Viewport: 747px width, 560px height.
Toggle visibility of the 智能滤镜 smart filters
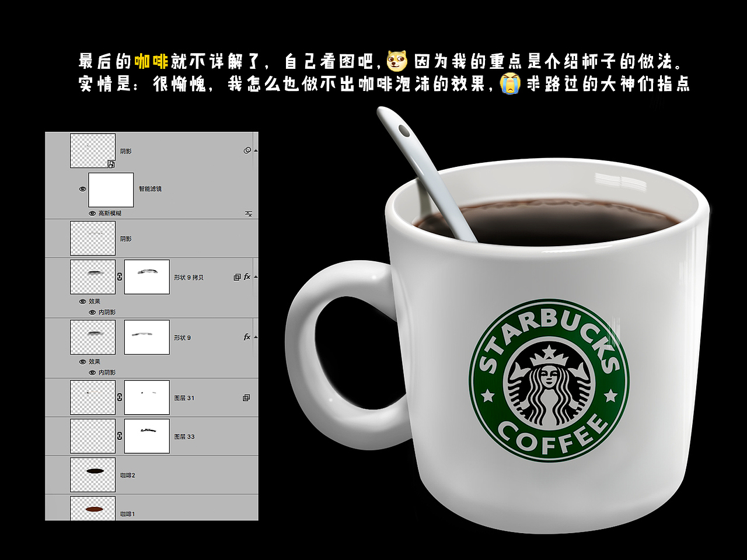click(83, 188)
